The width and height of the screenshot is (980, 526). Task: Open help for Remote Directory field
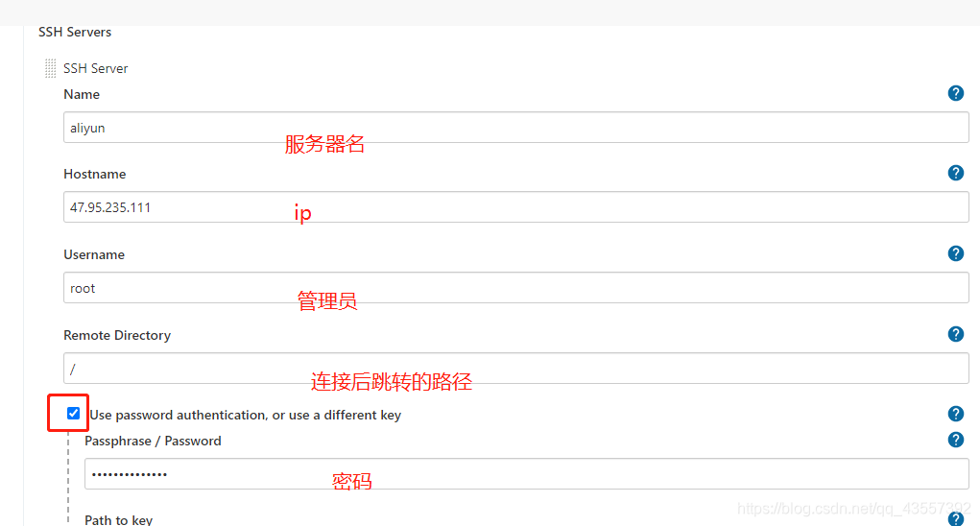click(x=956, y=334)
